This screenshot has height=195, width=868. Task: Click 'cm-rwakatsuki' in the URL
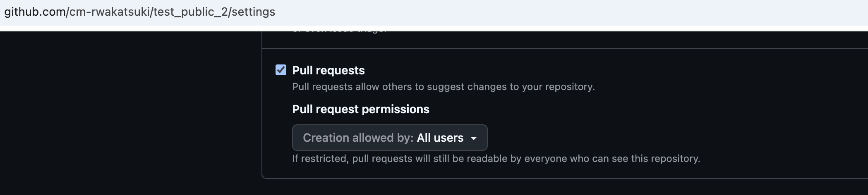(x=109, y=12)
